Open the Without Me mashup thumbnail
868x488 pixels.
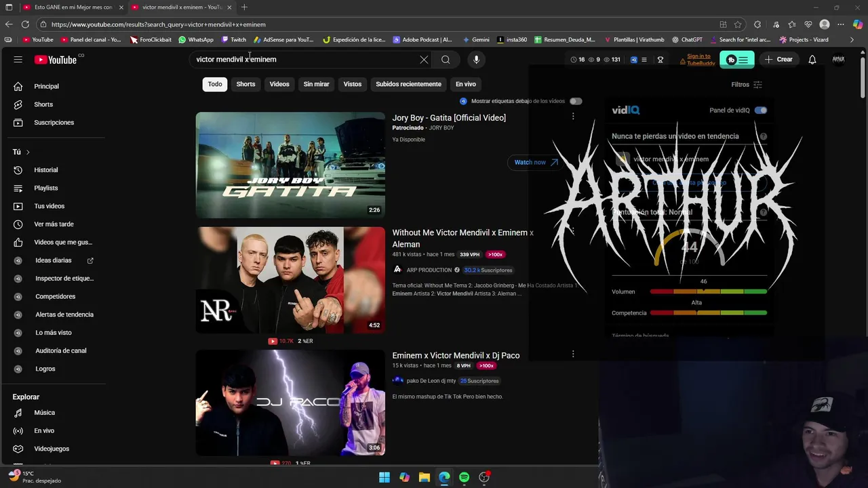(x=290, y=280)
